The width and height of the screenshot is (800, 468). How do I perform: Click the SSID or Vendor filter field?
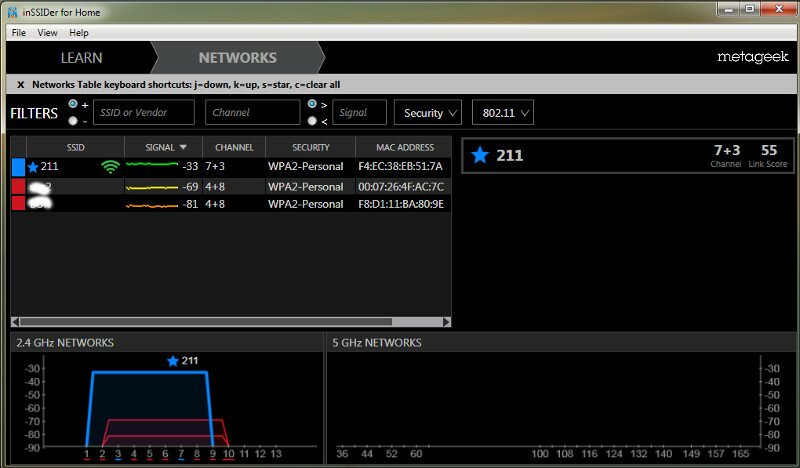(144, 112)
